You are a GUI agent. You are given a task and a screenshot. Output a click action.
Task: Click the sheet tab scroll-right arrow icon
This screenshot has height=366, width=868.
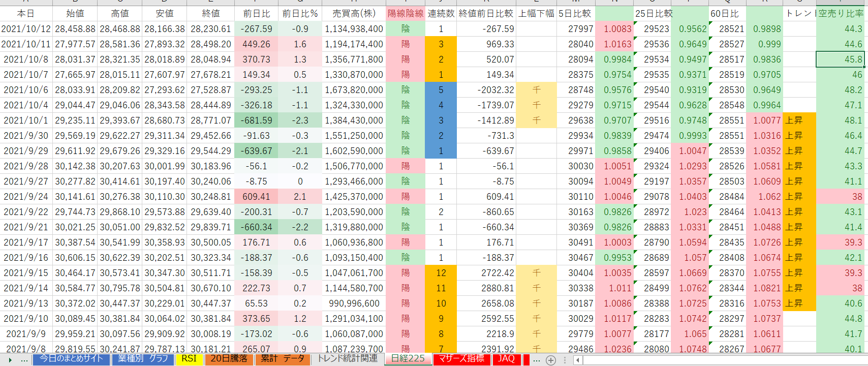10,360
